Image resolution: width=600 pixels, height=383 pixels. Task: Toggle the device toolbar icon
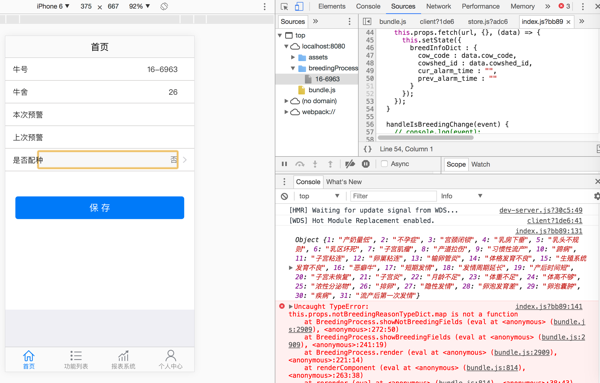coord(299,7)
